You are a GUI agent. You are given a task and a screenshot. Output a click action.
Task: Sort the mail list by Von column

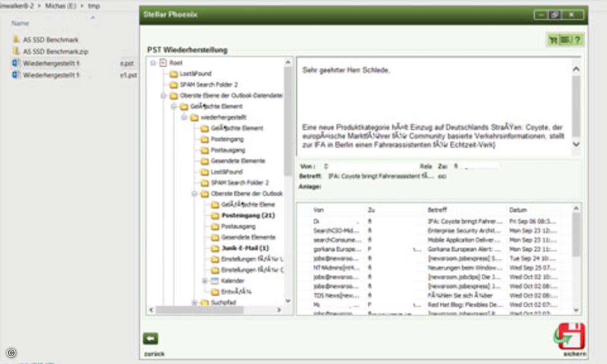tap(319, 209)
